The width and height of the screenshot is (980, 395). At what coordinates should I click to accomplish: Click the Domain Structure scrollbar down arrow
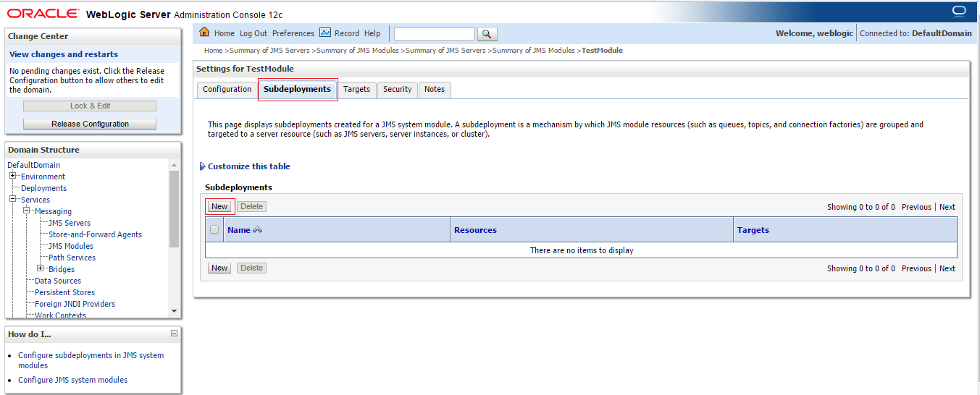[x=174, y=311]
